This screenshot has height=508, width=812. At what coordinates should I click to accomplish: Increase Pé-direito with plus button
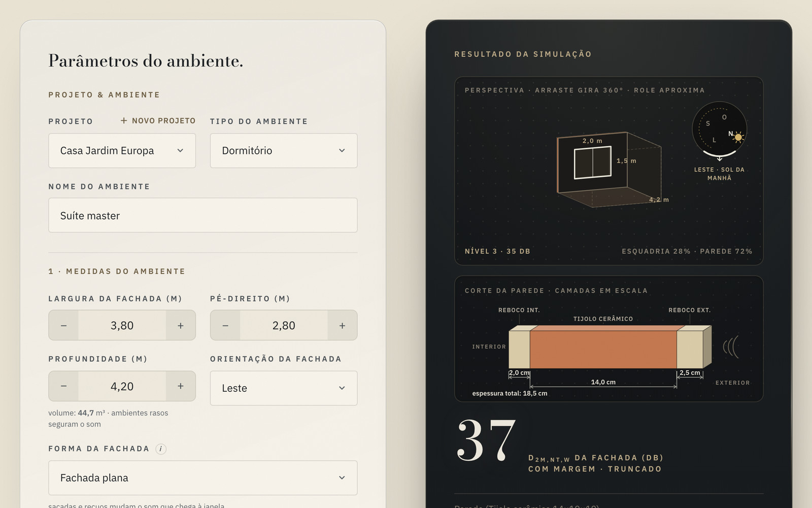pyautogui.click(x=343, y=326)
